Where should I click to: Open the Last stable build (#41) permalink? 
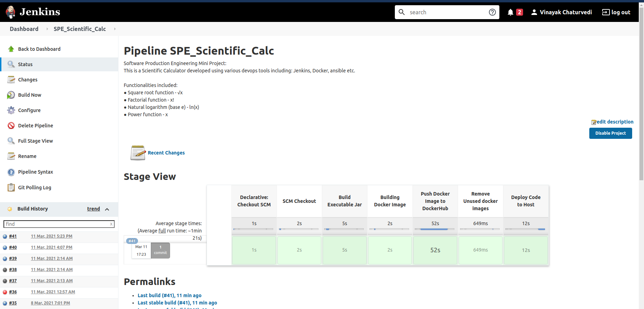coord(177,303)
